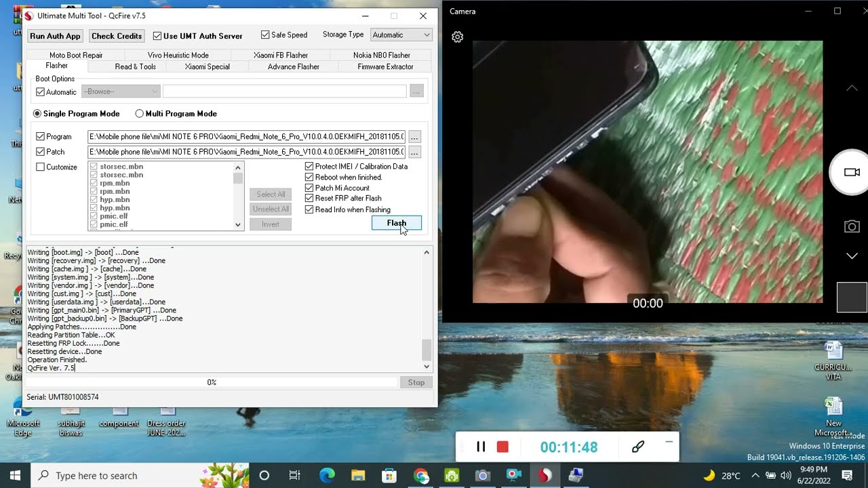This screenshot has height=488, width=868.
Task: Click browse button for Program file
Action: pyautogui.click(x=414, y=137)
